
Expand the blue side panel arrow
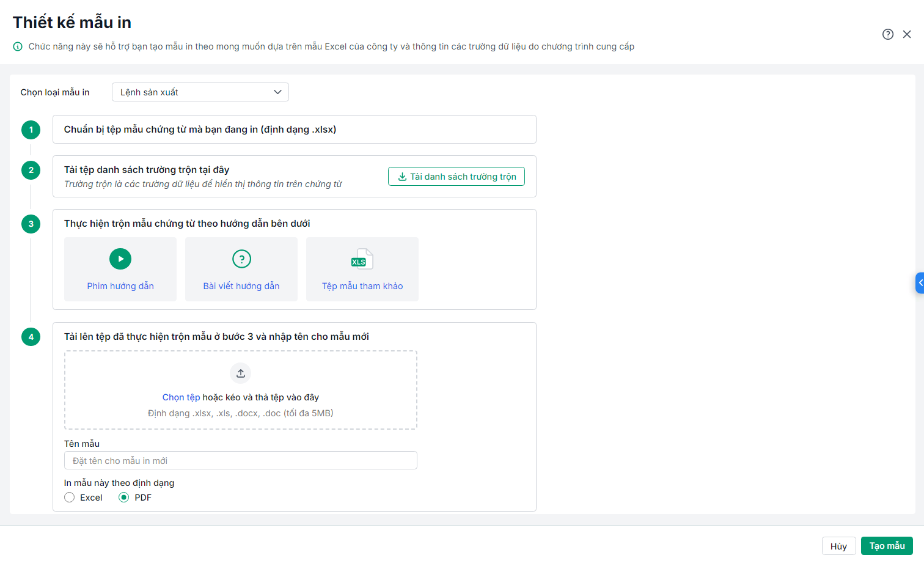pos(920,283)
